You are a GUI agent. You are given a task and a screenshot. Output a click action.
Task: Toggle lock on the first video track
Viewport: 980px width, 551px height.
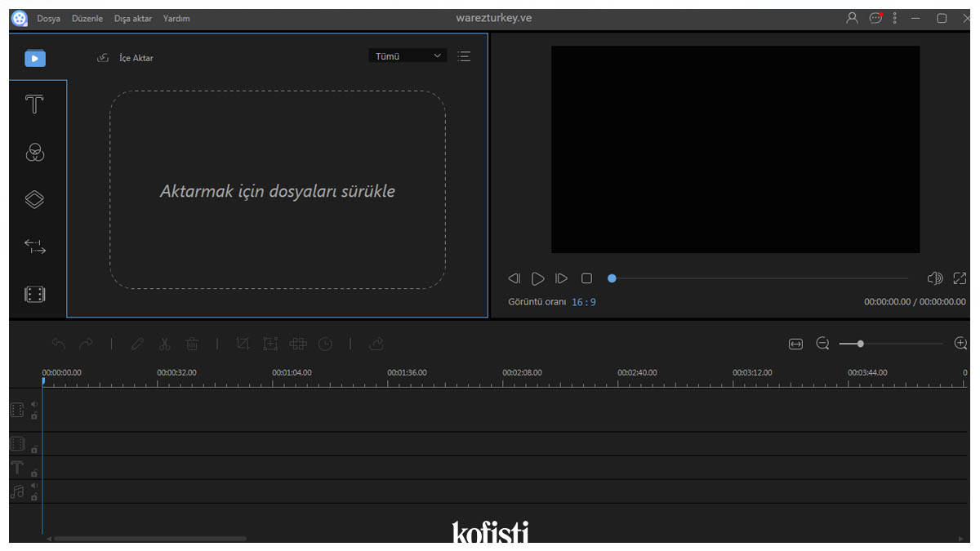tap(34, 415)
